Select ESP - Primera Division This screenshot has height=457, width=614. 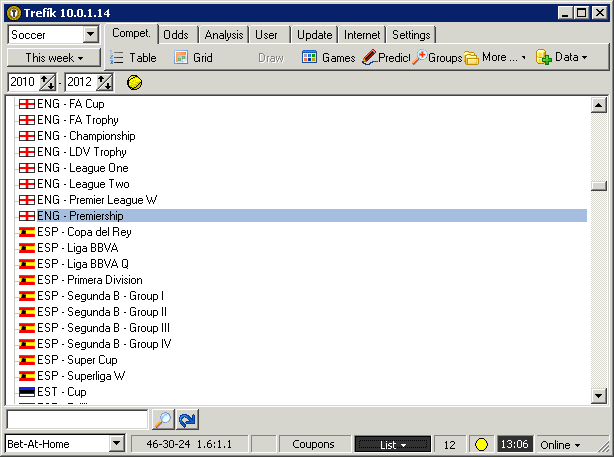click(x=90, y=280)
